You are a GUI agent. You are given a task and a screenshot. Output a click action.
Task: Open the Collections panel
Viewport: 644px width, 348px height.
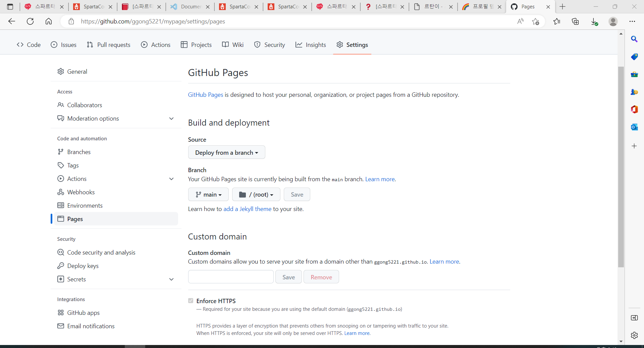point(575,21)
